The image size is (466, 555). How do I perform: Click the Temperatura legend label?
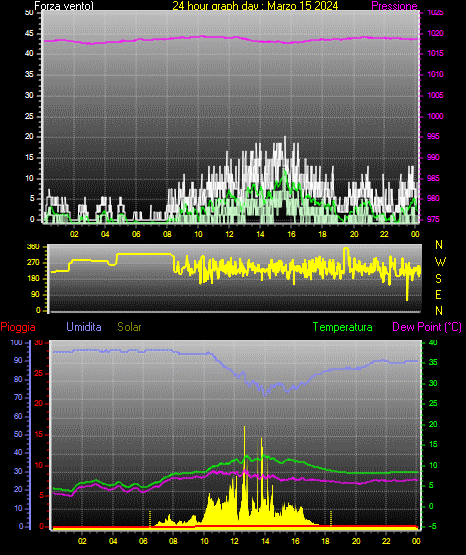pos(343,327)
